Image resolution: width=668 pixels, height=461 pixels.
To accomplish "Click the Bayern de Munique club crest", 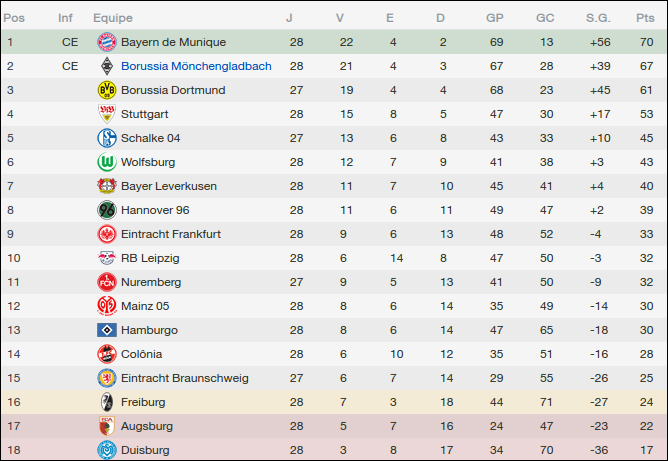I will click(106, 42).
